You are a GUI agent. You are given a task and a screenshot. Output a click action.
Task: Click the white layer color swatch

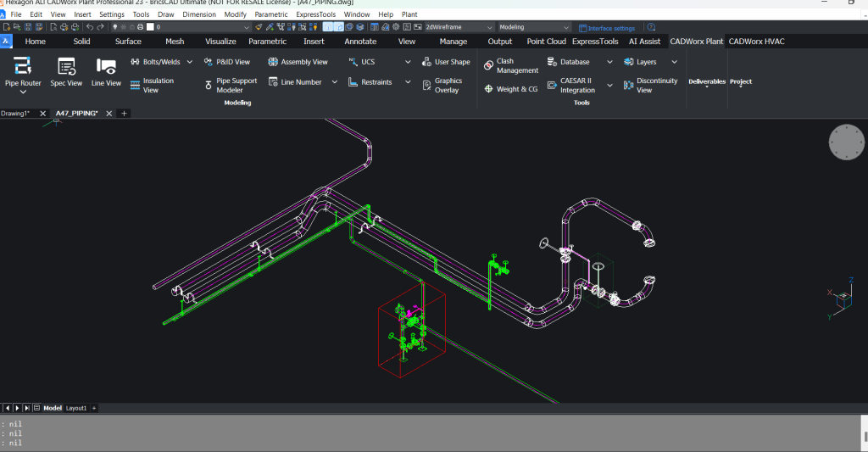(x=150, y=27)
